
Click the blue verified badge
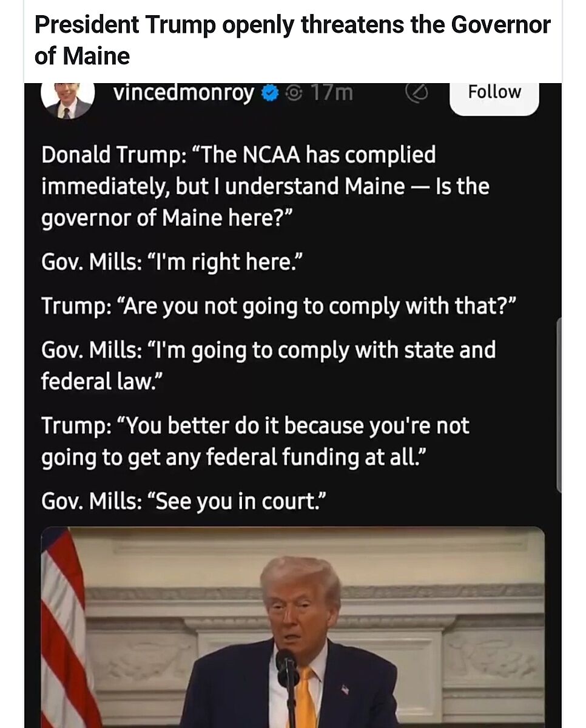pos(270,93)
